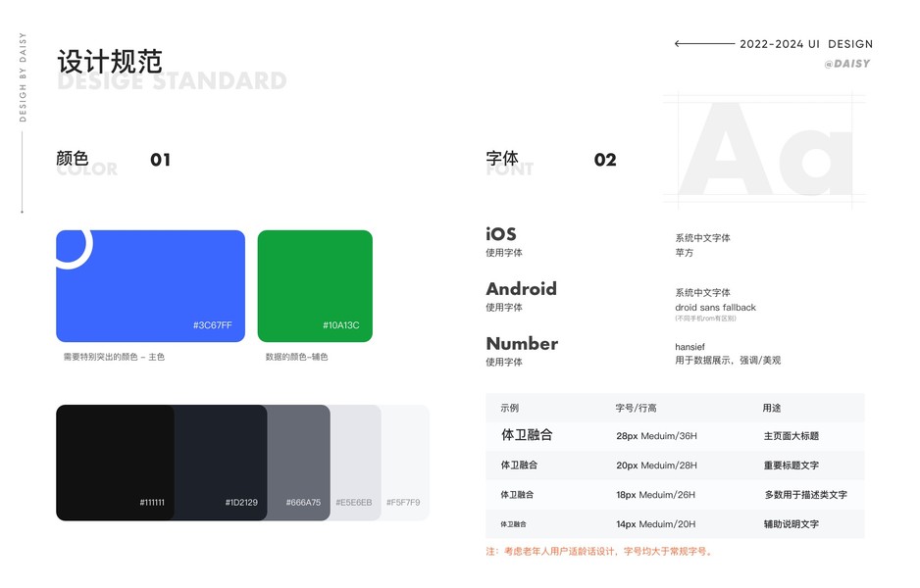920x588 pixels.
Task: Select the "字体" section heading
Action: [502, 159]
